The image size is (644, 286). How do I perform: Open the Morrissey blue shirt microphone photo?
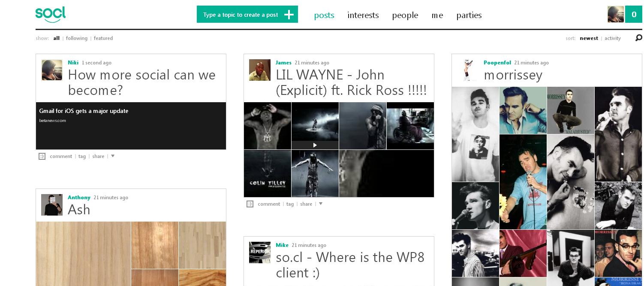(523, 182)
